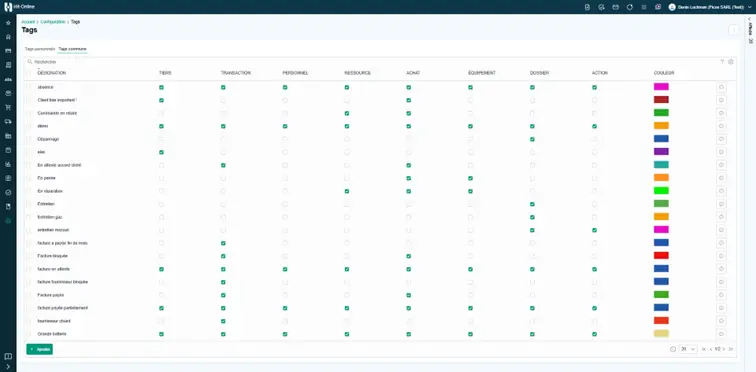Click the green gear configuration sidebar icon
The image size is (756, 372).
[x=8, y=221]
